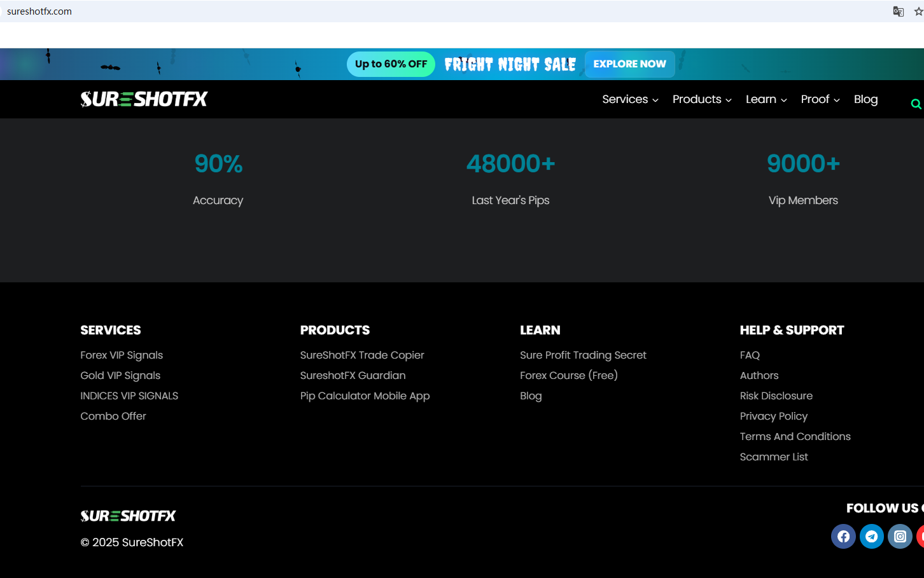Open the Risk Disclosure link

(x=776, y=396)
